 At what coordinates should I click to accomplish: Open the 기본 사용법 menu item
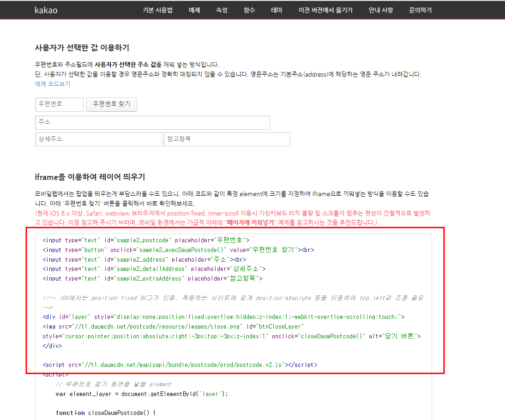coord(157,10)
